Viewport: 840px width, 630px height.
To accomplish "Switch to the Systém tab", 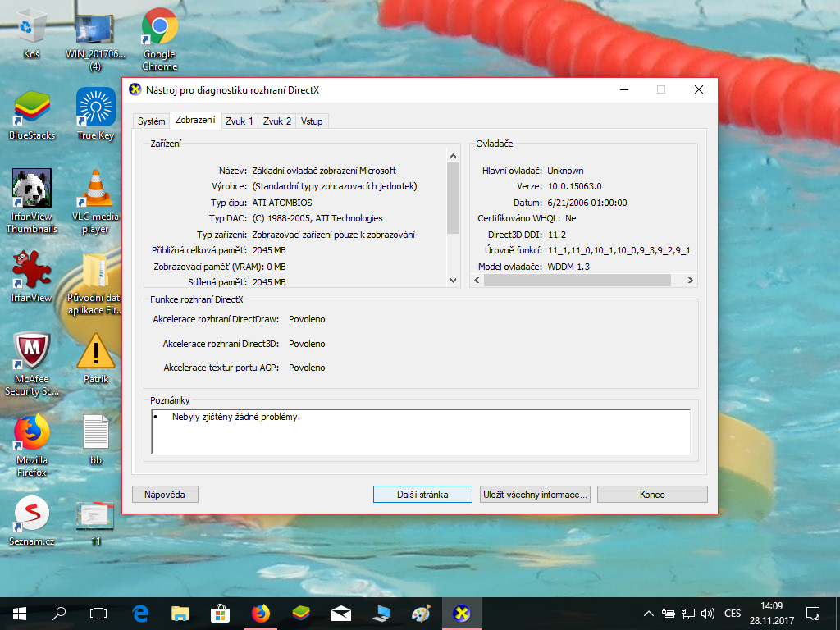I will tap(151, 121).
